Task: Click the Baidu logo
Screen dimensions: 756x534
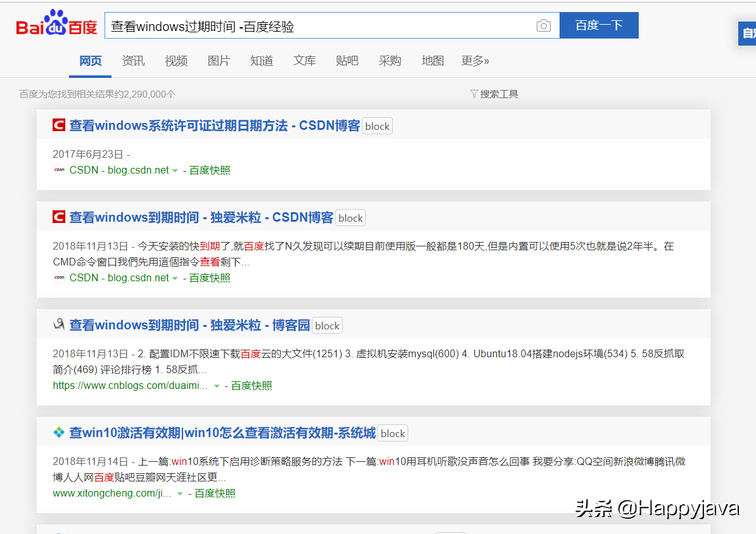Action: [x=56, y=23]
